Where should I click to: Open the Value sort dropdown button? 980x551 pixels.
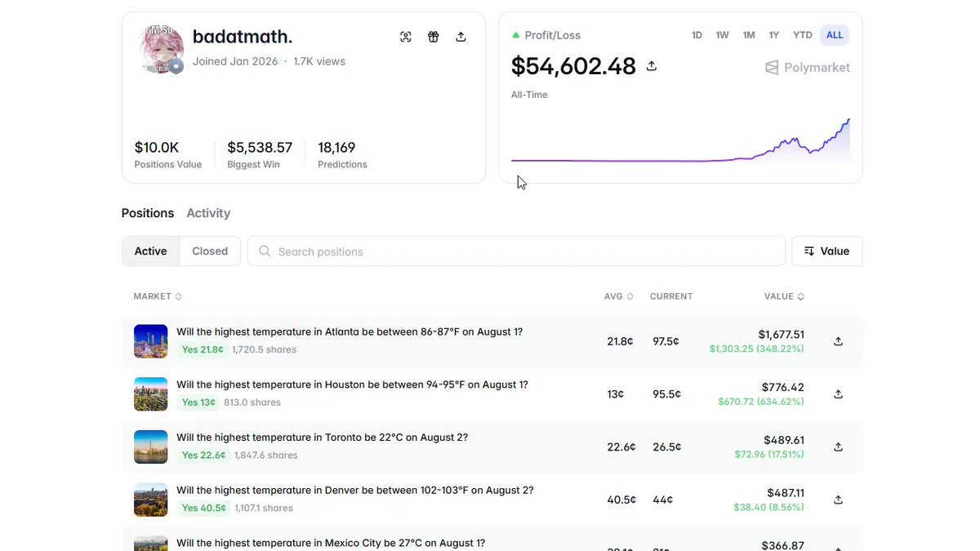pos(826,251)
